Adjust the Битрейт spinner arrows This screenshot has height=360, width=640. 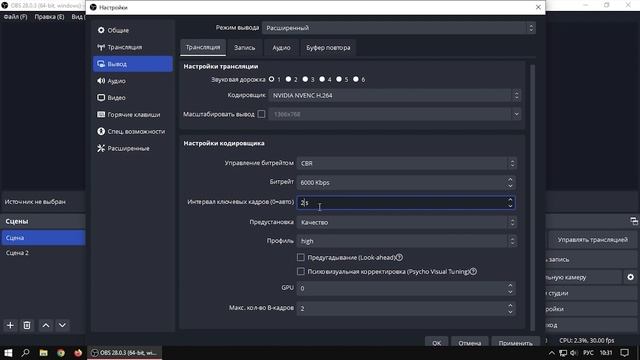point(510,182)
